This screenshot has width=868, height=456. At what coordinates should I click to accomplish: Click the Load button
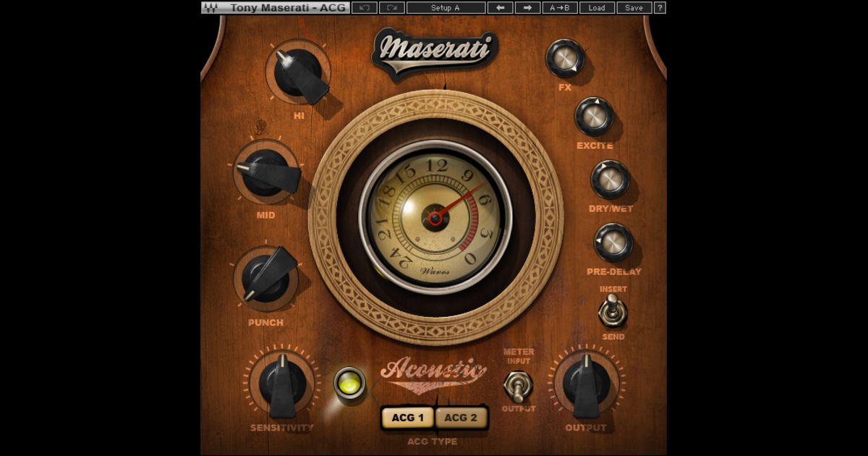pos(597,8)
